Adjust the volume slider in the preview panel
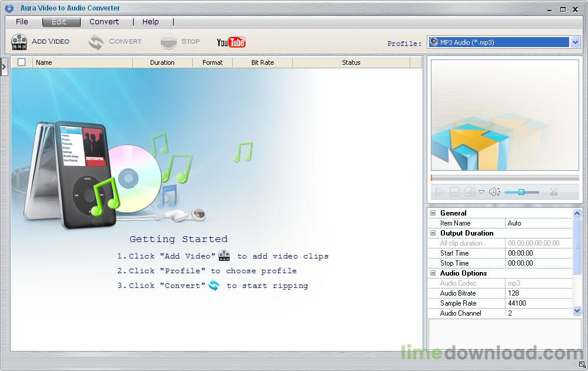The height and width of the screenshot is (371, 588). coord(521,191)
